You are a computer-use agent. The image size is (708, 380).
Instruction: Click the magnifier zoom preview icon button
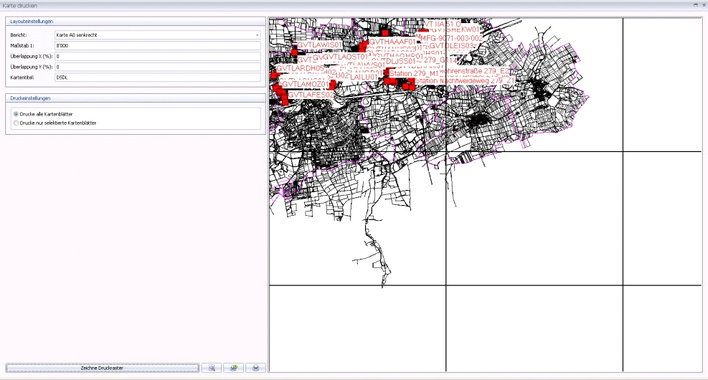211,368
